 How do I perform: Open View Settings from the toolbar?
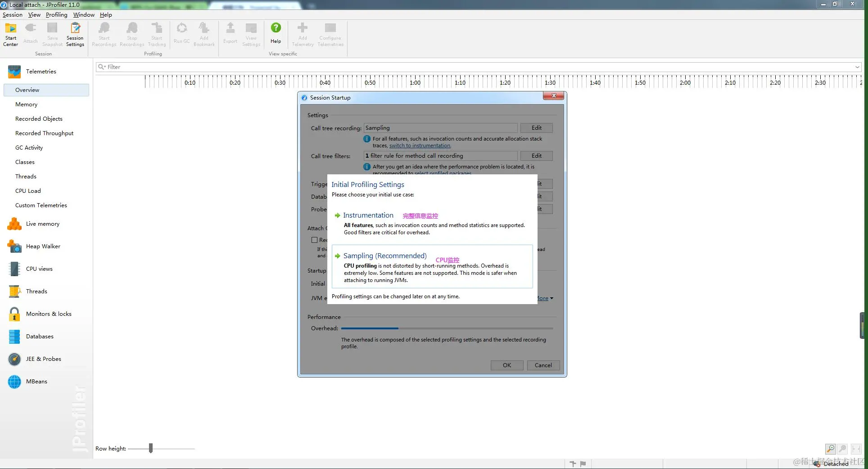(251, 34)
